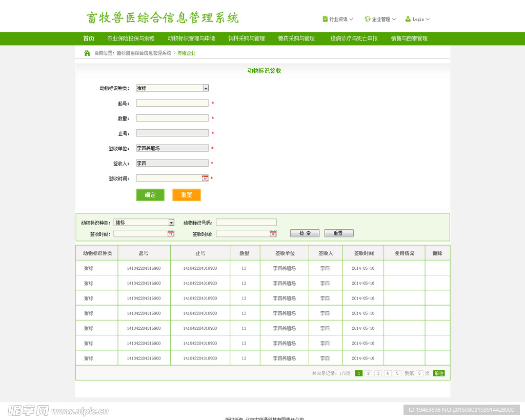This screenshot has height=420, width=525.
Task: Expand the Login dropdown chevron
Action: 428,19
